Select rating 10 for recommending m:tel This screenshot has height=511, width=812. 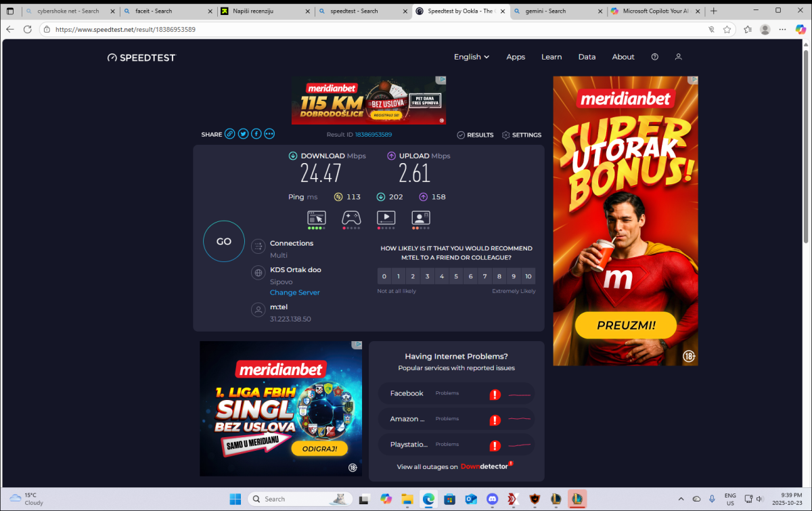click(x=528, y=276)
